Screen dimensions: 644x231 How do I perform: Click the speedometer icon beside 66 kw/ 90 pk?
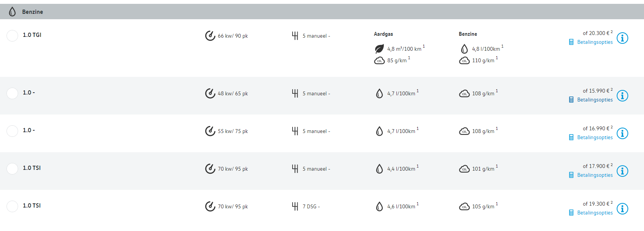[x=210, y=36]
